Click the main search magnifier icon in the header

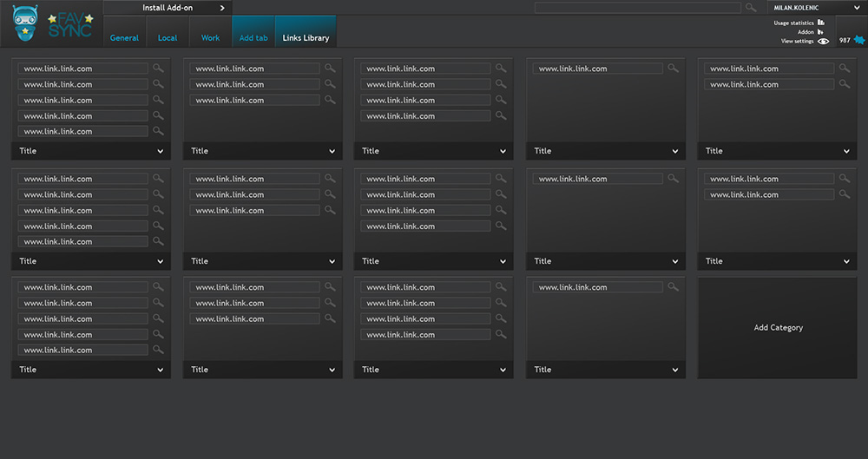[751, 8]
